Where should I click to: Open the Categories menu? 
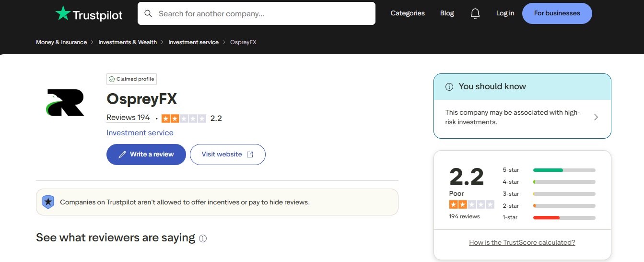408,13
